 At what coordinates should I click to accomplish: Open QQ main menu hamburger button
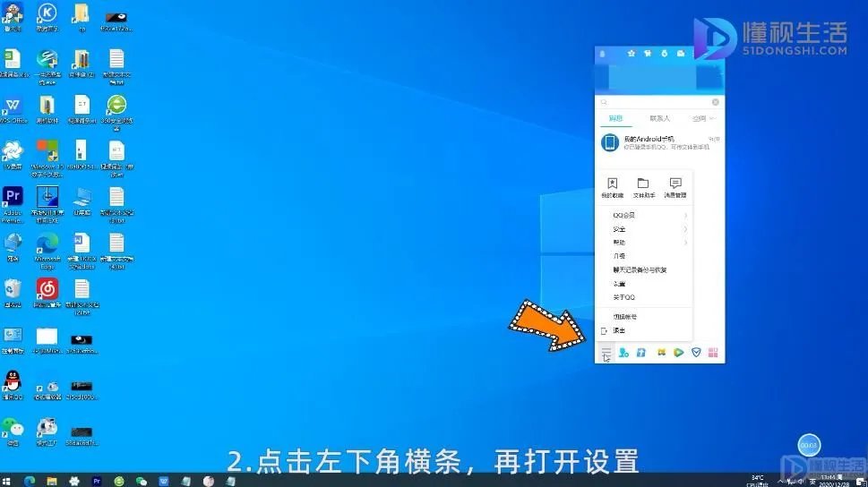click(606, 353)
